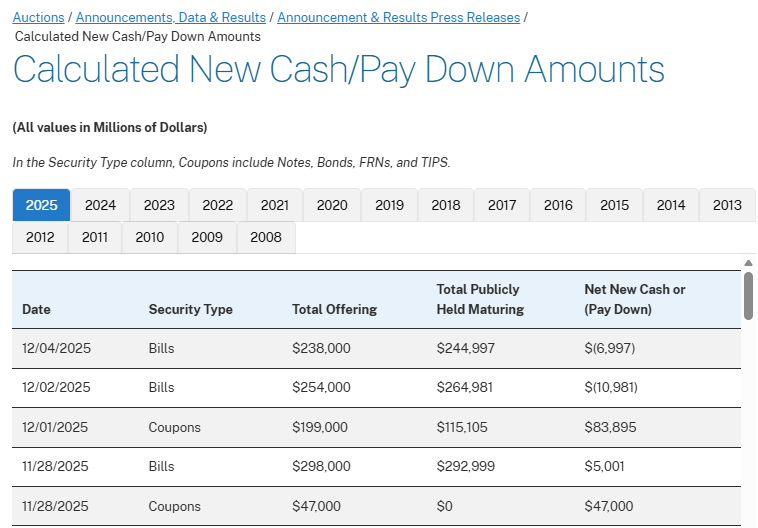Select the 2025 year tab
The width and height of the screenshot is (758, 528).
(x=42, y=205)
